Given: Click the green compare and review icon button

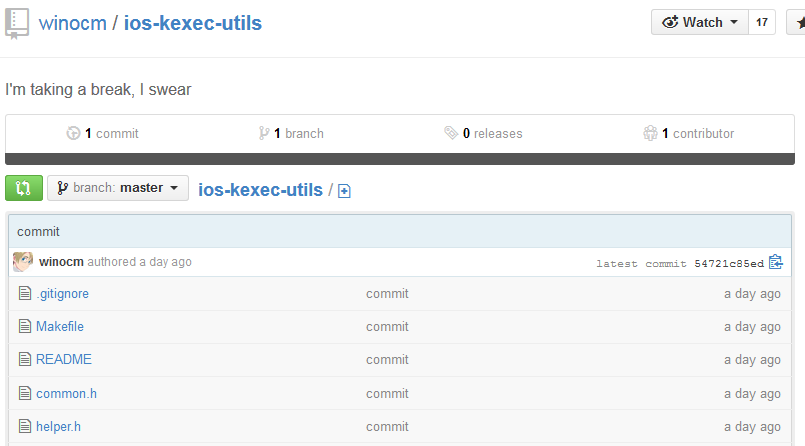Looking at the screenshot, I should pos(24,188).
